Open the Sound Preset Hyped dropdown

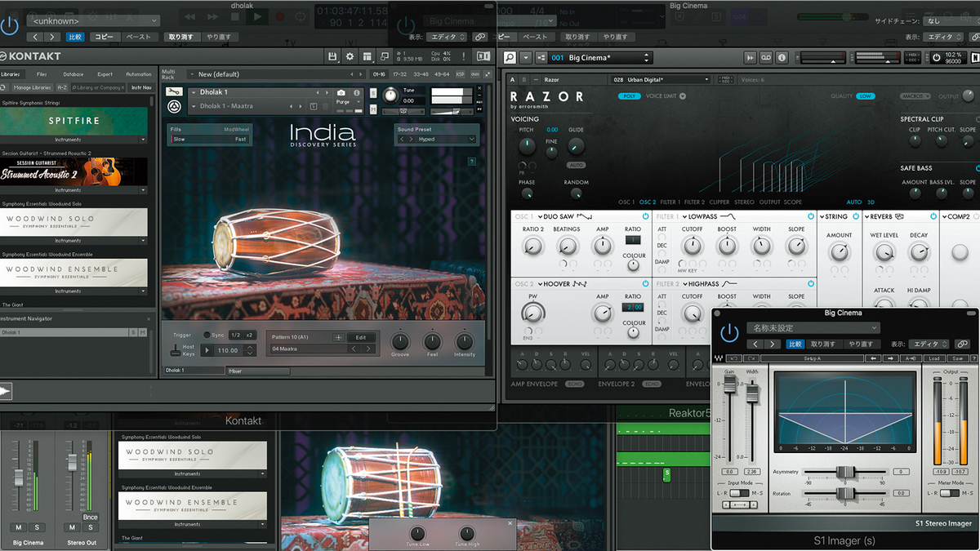click(437, 140)
